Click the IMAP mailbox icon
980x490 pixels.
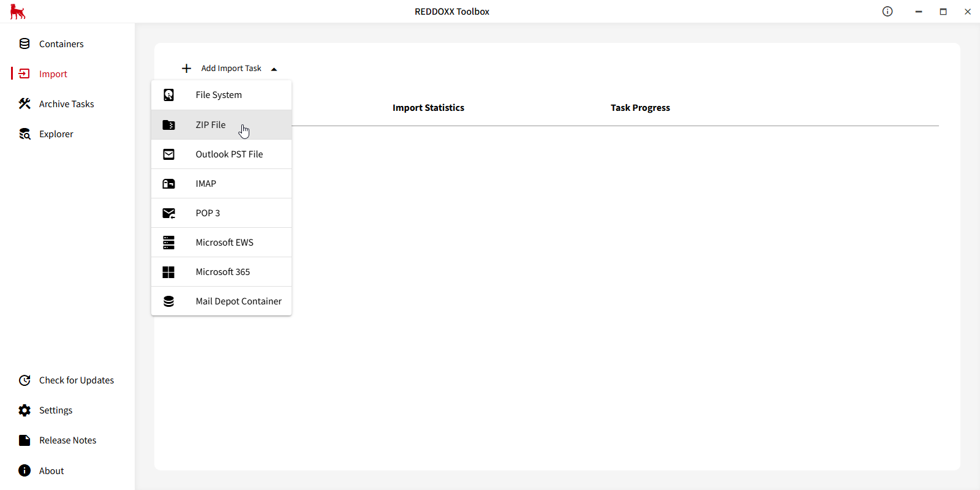168,184
